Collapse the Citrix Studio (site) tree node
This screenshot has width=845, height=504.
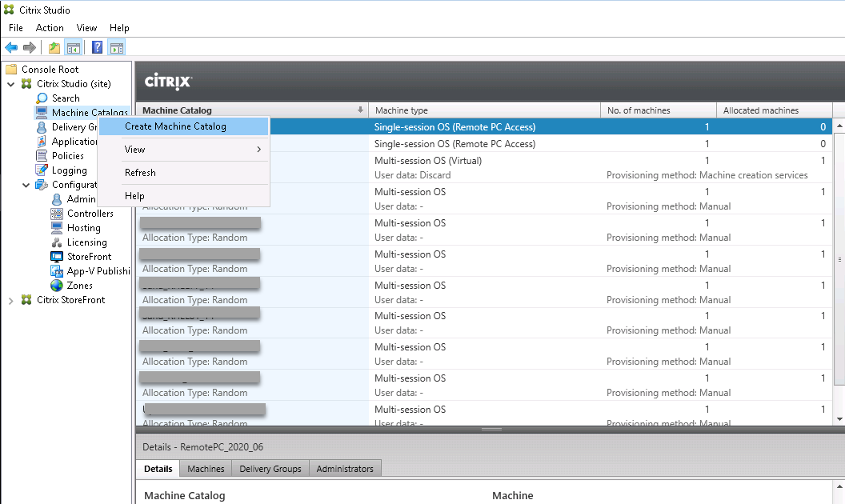(11, 84)
